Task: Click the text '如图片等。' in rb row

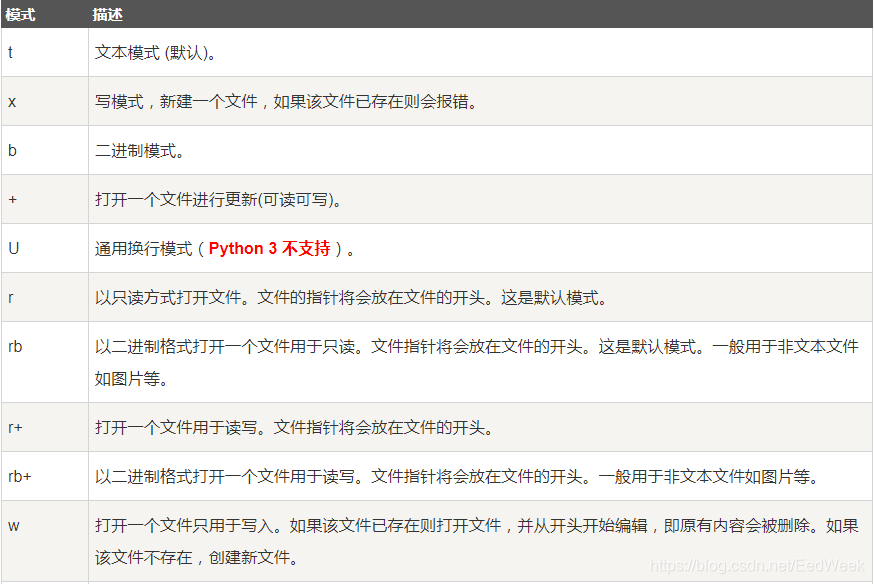Action: 132,379
